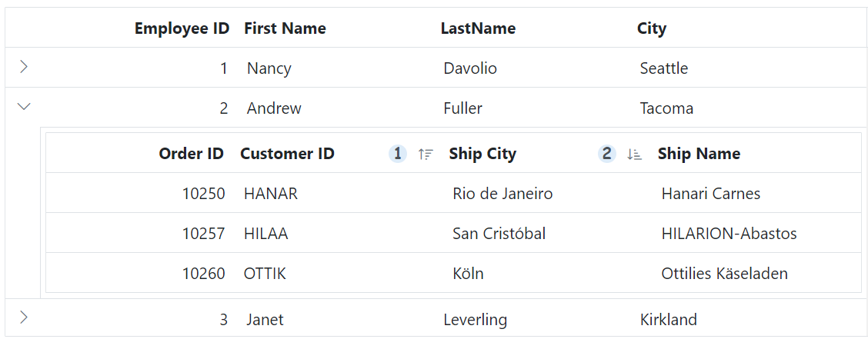Sort by LastName column header
The height and width of the screenshot is (339, 868).
(x=478, y=28)
